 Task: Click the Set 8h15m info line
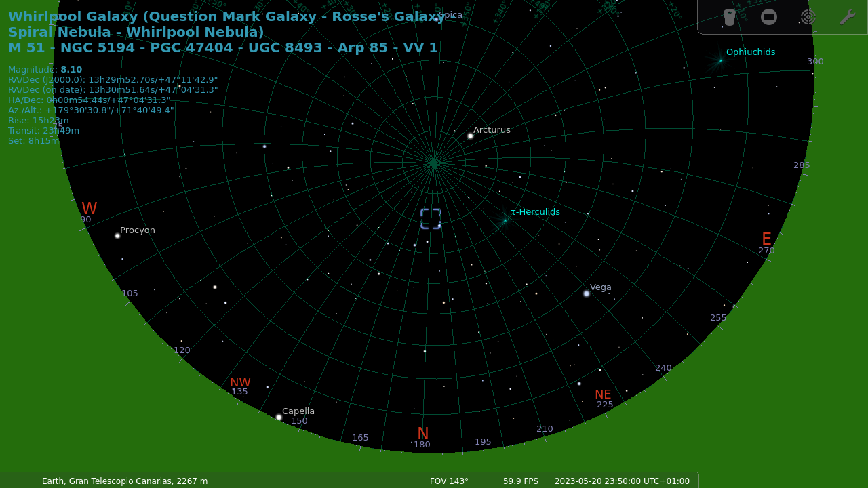[33, 140]
